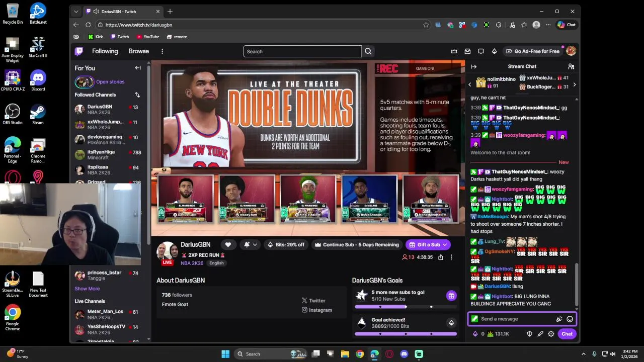Open Edge settings and more menu
Viewport: 644px width, 362px height.
[548, 25]
